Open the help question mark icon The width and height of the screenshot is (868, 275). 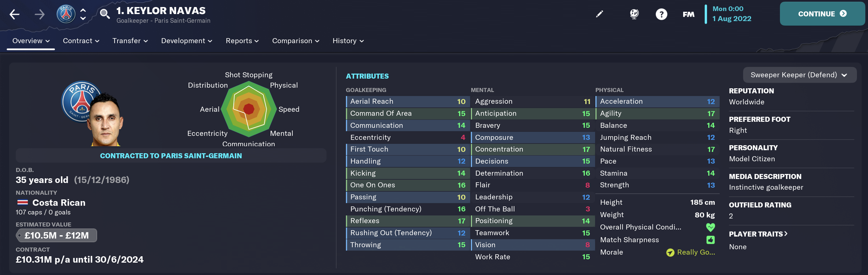[661, 14]
